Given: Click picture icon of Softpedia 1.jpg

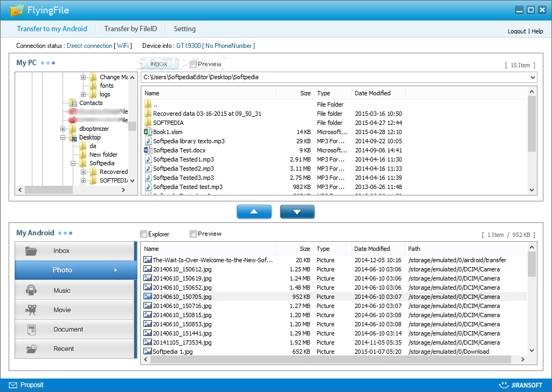Looking at the screenshot, I should click(148, 352).
